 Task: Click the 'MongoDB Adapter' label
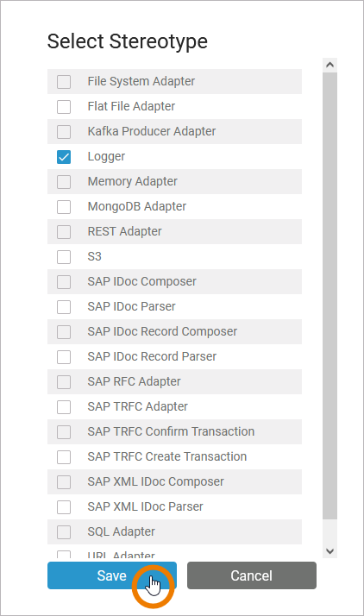137,207
